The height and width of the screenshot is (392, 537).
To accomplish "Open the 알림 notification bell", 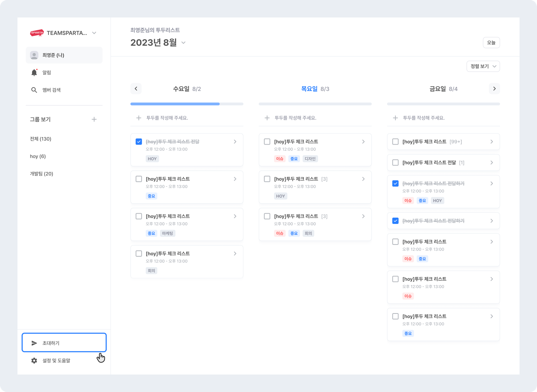I will click(34, 72).
